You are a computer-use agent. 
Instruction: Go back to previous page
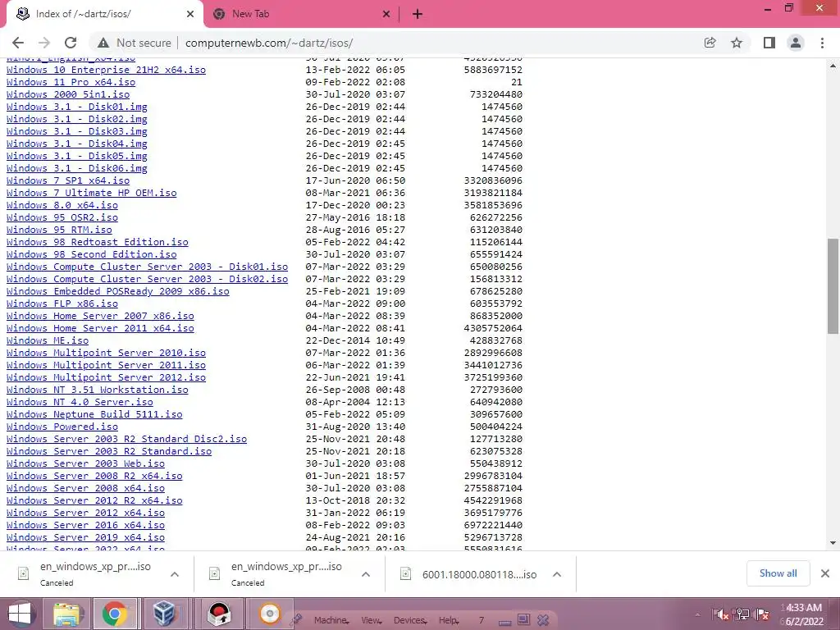coord(18,43)
